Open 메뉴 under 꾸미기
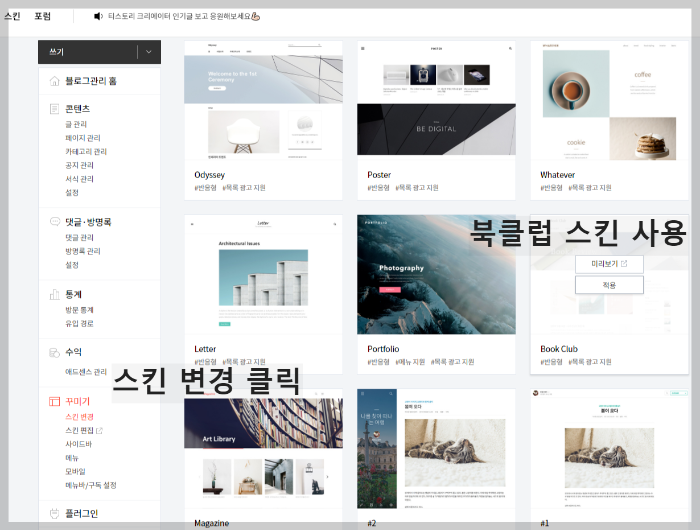The height and width of the screenshot is (530, 700). click(72, 458)
